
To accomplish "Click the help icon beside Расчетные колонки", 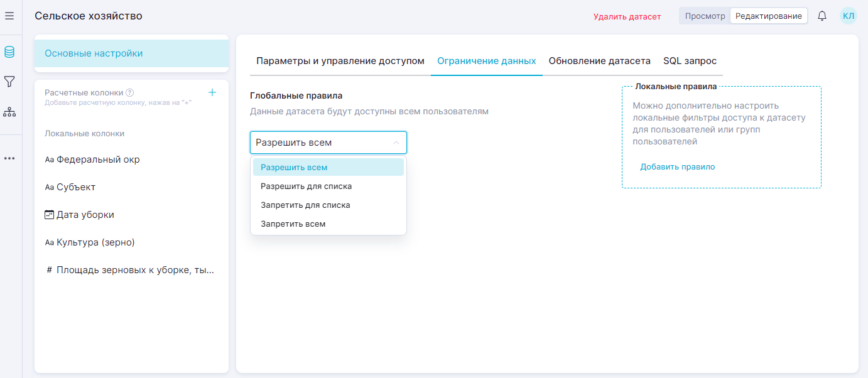I will pos(129,93).
